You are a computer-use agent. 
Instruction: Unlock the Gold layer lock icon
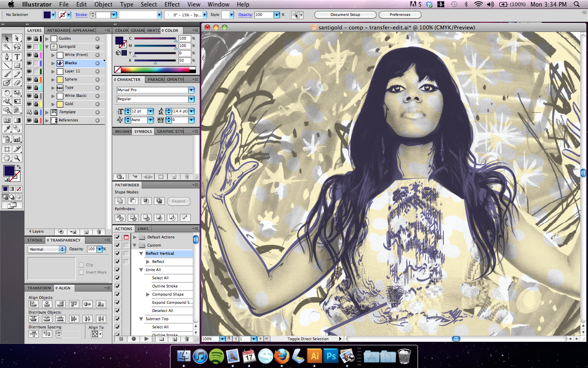(x=36, y=104)
